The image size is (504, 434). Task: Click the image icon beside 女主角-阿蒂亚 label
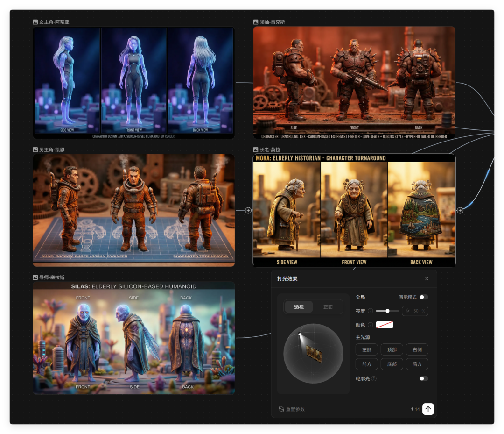tap(35, 22)
